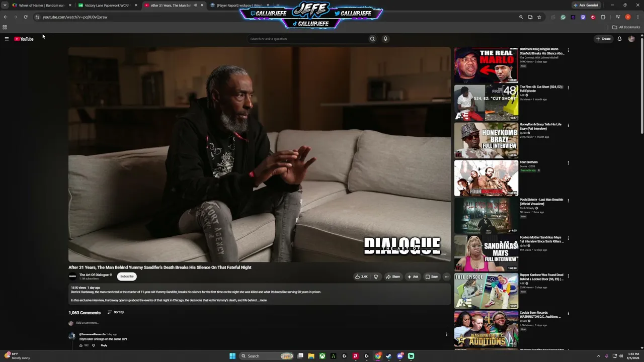Open options menu for Four Brothers movie
Viewport: 644px width, 362px height.
point(568,163)
